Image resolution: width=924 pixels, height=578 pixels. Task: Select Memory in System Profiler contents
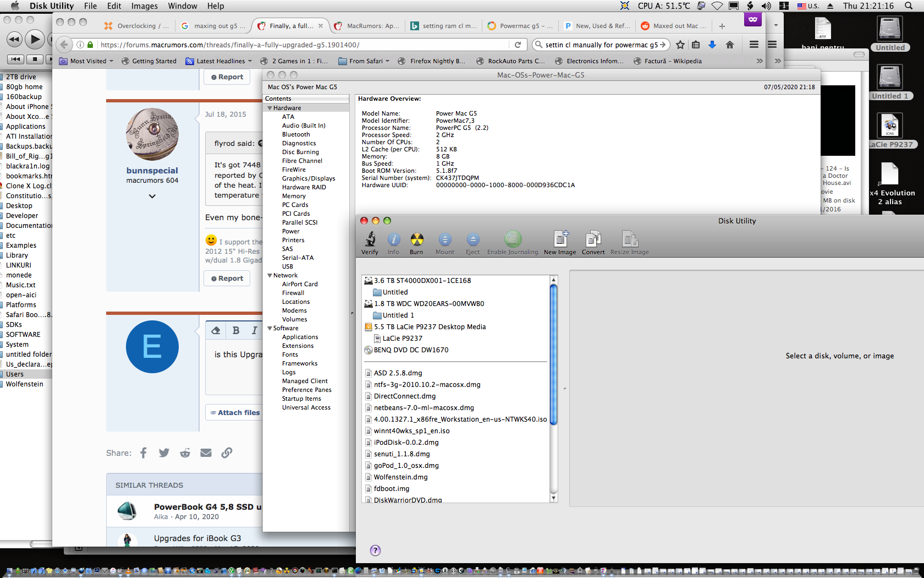point(294,196)
